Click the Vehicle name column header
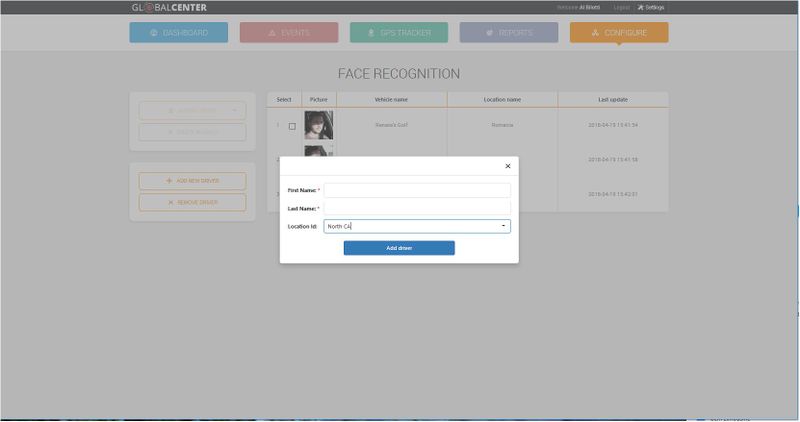This screenshot has height=422, width=800. point(391,100)
